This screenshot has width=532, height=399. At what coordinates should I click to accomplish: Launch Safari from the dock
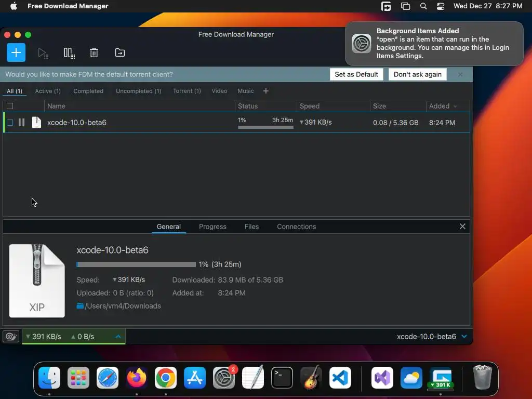[x=108, y=378]
